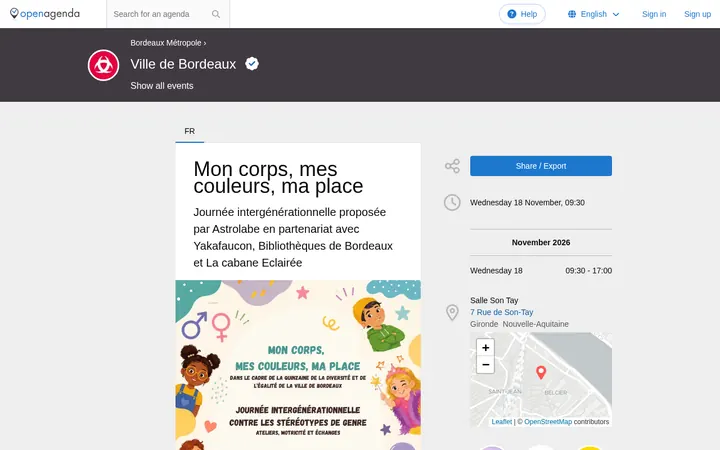Screen dimensions: 720x450
Task: Click the share nodes icon
Action: click(x=452, y=166)
